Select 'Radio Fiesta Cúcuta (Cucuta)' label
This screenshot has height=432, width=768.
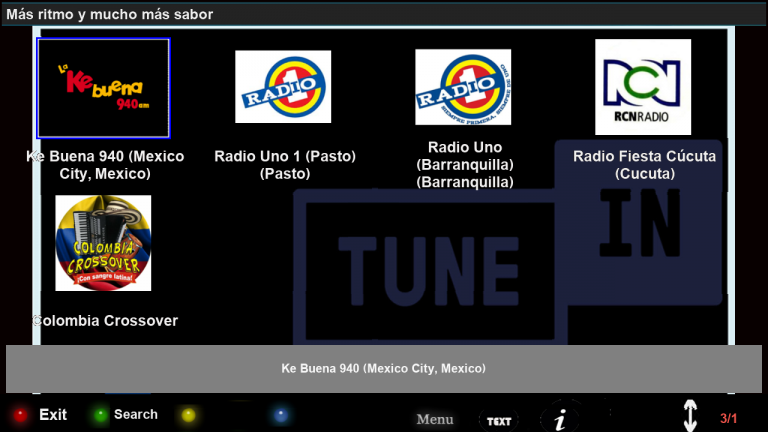click(x=645, y=165)
